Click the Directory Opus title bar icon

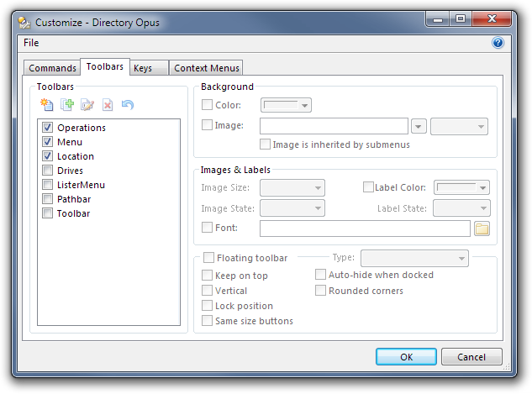24,23
